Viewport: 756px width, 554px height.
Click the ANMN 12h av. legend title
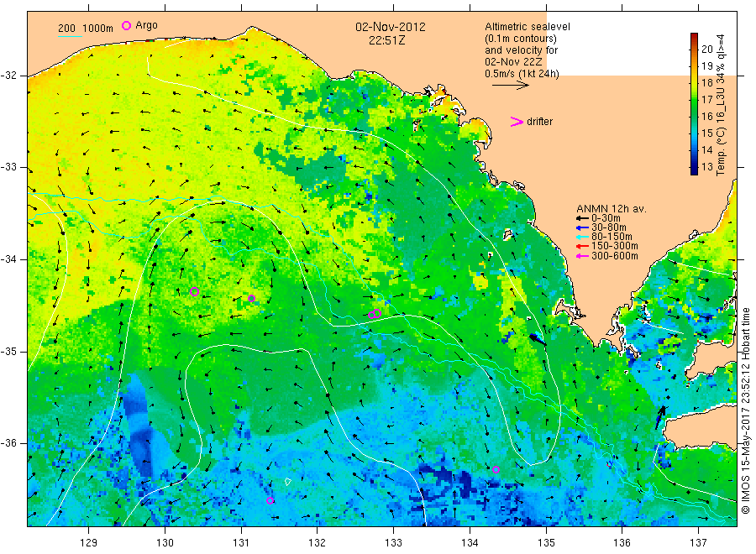[x=612, y=209]
